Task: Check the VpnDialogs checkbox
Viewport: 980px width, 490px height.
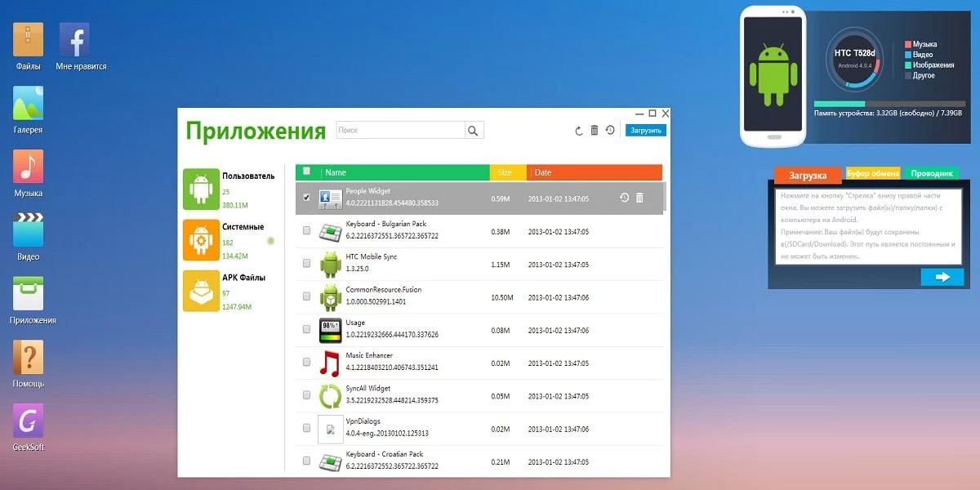Action: [306, 428]
